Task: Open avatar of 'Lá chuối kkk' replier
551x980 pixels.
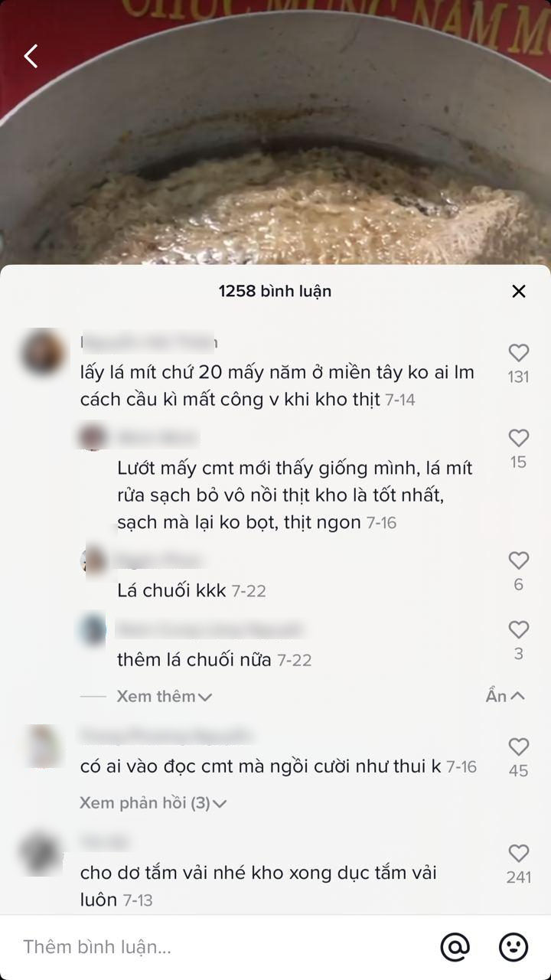Action: click(93, 560)
